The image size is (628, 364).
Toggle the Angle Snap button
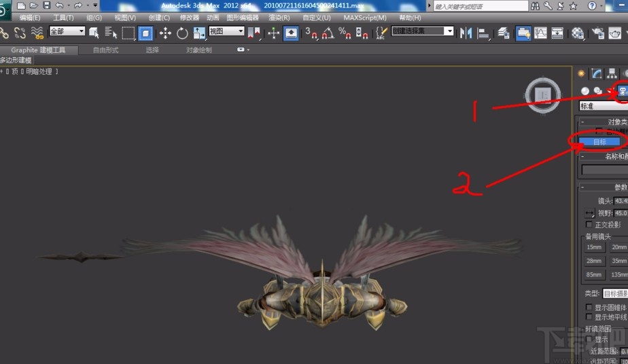pos(328,33)
